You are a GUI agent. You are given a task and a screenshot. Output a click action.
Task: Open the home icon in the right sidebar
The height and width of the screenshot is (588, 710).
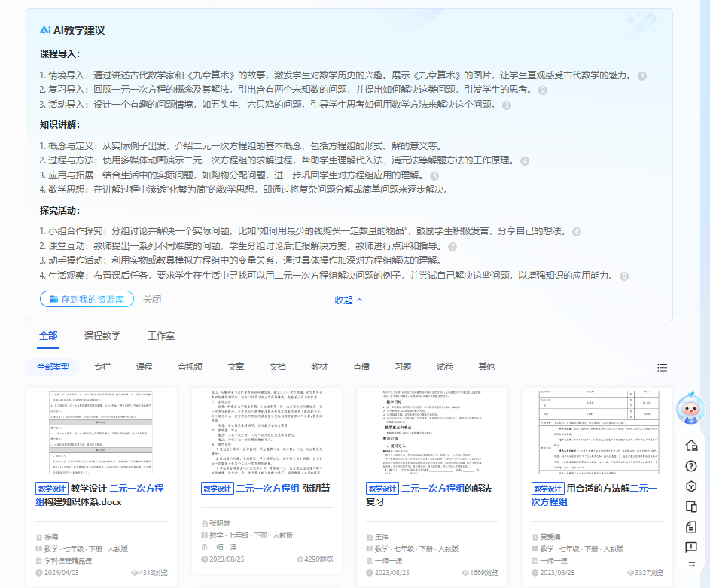pos(690,445)
